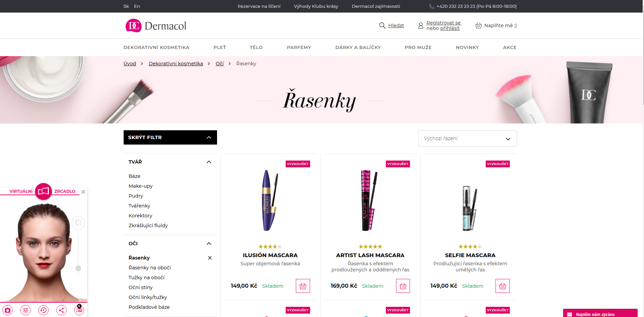Click the camera icon in virtual mirror
The height and width of the screenshot is (317, 644).
click(7, 310)
